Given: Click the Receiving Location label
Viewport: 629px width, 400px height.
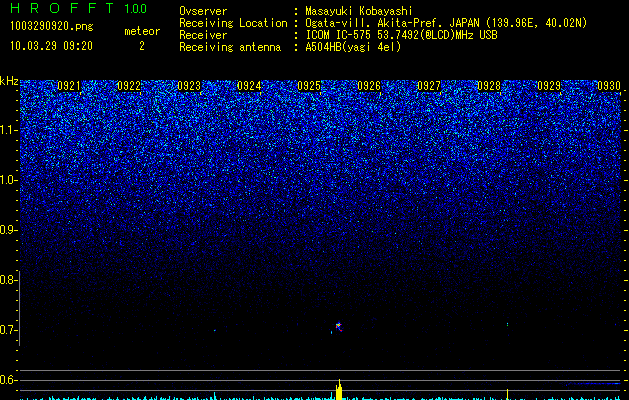Looking at the screenshot, I should click(233, 23).
